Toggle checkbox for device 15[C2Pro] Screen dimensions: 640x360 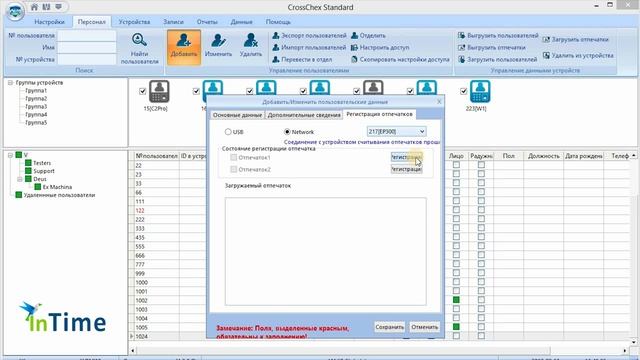pyautogui.click(x=142, y=91)
